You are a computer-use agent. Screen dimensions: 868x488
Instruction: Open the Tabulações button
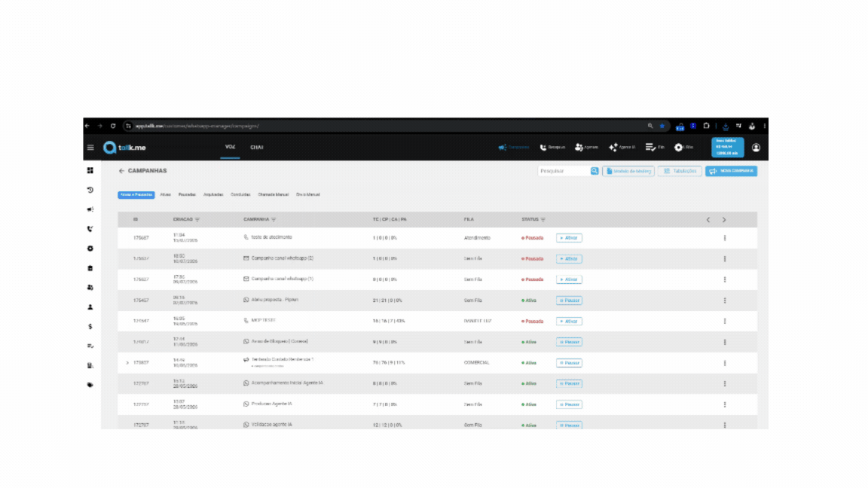click(680, 171)
